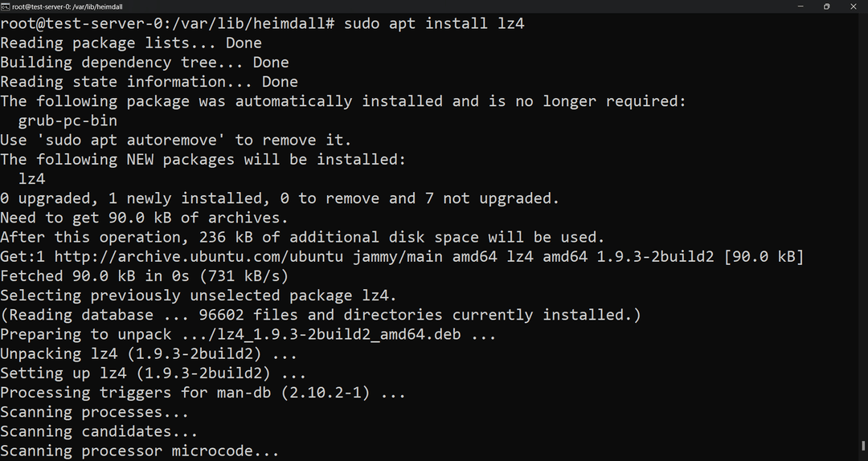Screen dimensions: 868x461
Task: Click the typed command 'sudo apt install lz4'
Action: [434, 23]
